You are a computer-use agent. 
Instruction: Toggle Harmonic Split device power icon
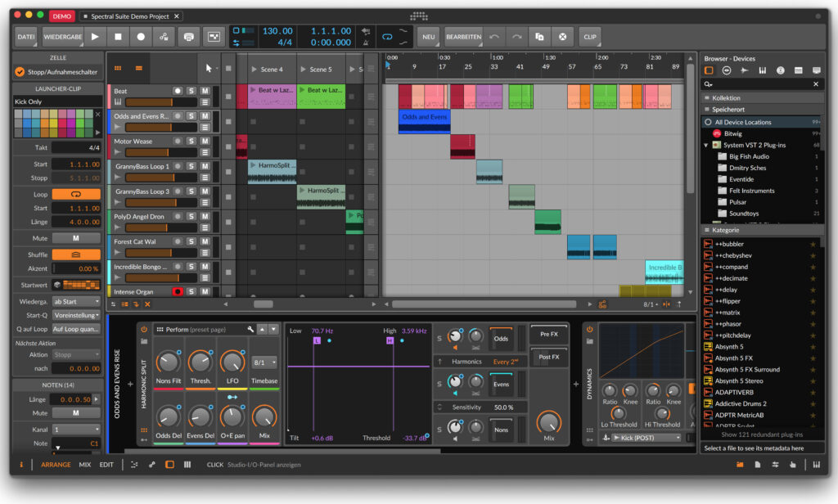pyautogui.click(x=144, y=330)
